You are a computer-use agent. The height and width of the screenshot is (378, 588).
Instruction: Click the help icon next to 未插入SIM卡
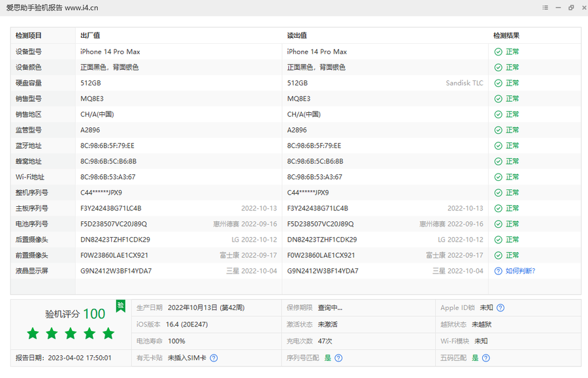point(214,358)
